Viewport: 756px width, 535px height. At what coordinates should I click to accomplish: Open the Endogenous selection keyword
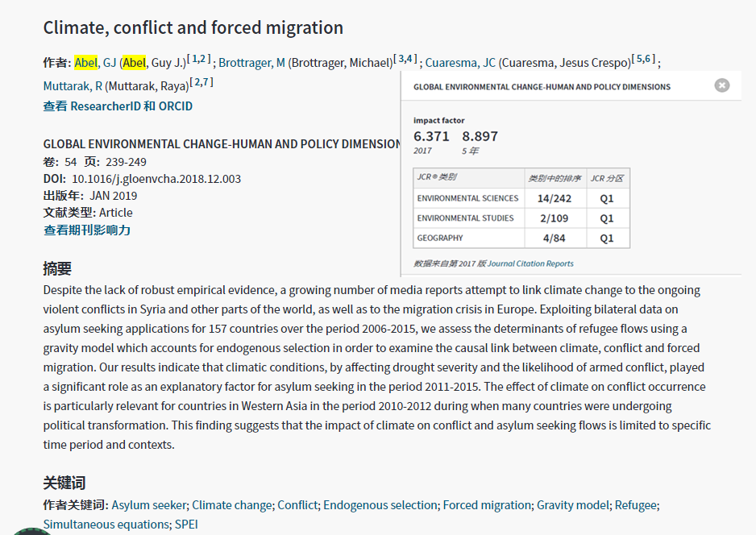pyautogui.click(x=380, y=505)
